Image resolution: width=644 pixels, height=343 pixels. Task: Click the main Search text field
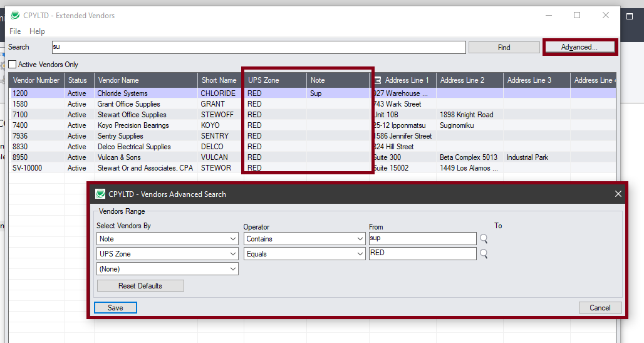(258, 47)
